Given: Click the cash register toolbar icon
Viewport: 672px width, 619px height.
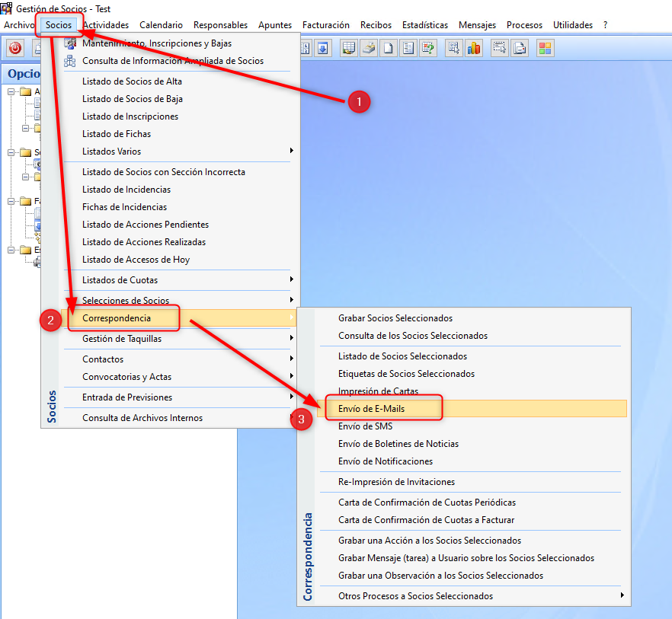Looking at the screenshot, I should (368, 49).
